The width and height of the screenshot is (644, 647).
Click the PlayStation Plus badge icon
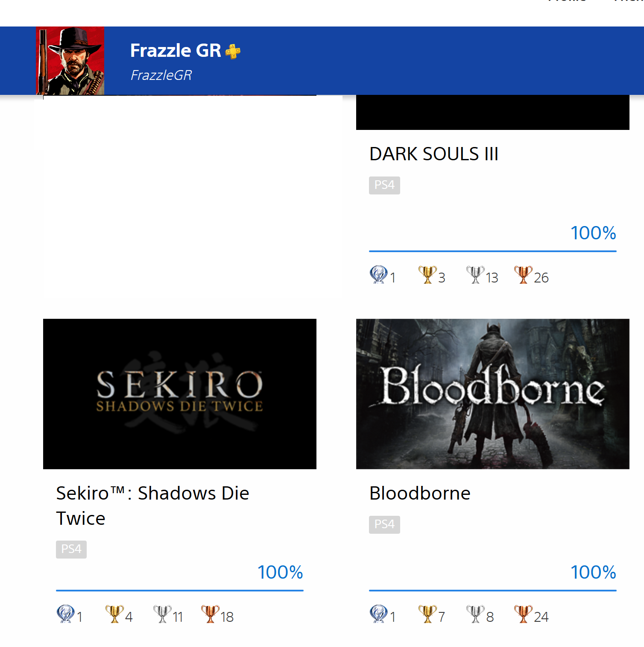[x=233, y=52]
